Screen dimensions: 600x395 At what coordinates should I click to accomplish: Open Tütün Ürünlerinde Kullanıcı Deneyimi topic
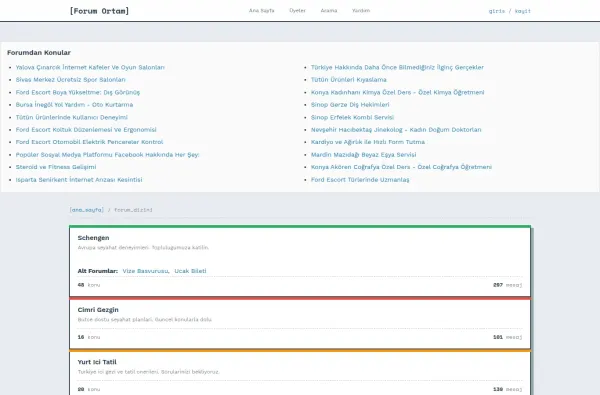tap(72, 117)
